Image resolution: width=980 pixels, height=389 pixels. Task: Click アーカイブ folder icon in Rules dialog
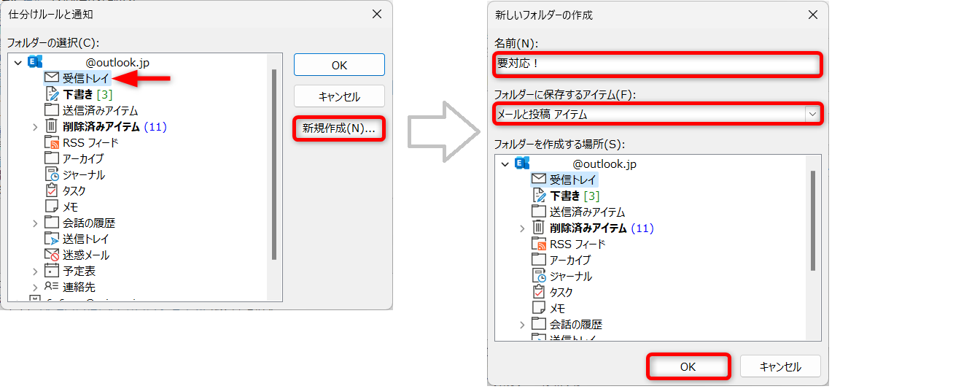tap(51, 158)
